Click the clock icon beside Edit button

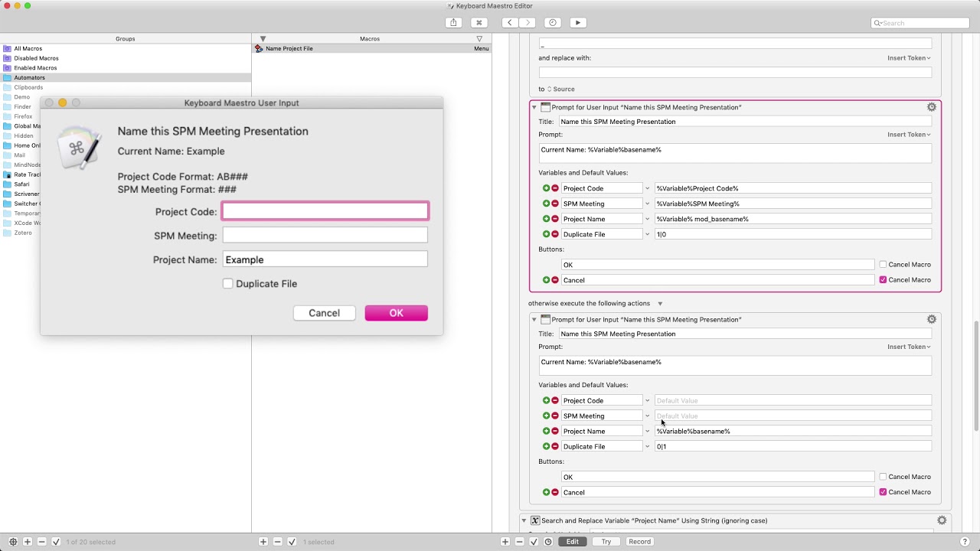pyautogui.click(x=547, y=542)
